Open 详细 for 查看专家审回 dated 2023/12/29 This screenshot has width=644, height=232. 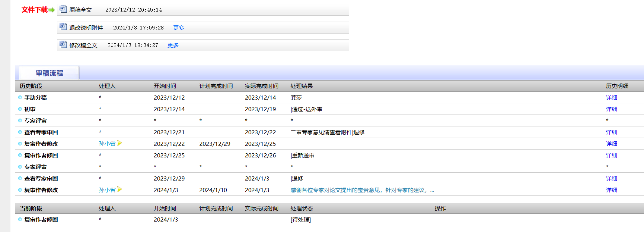pyautogui.click(x=611, y=179)
